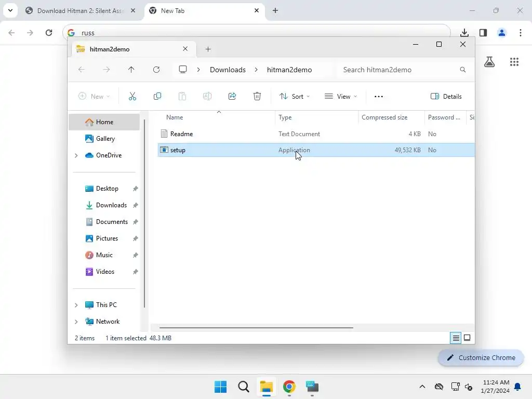Expand the OneDrive tree node
This screenshot has width=532, height=399.
pos(76,155)
